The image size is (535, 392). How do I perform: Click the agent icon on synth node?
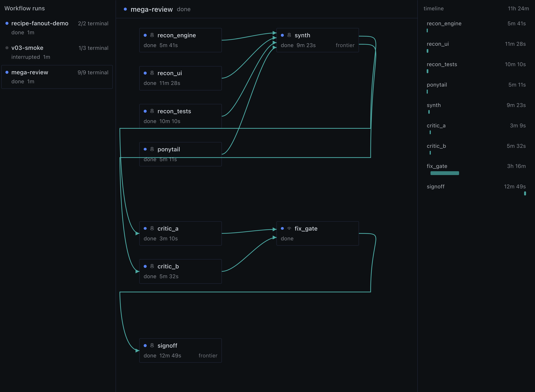(289, 35)
